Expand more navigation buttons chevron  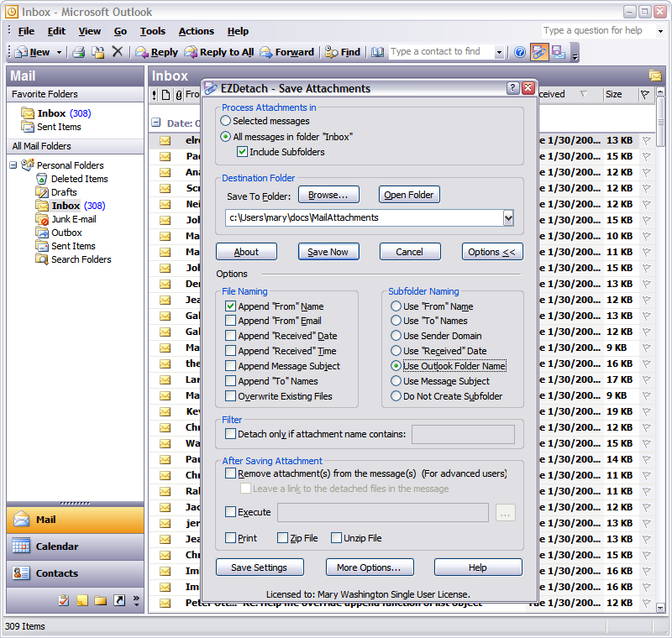pos(136,601)
